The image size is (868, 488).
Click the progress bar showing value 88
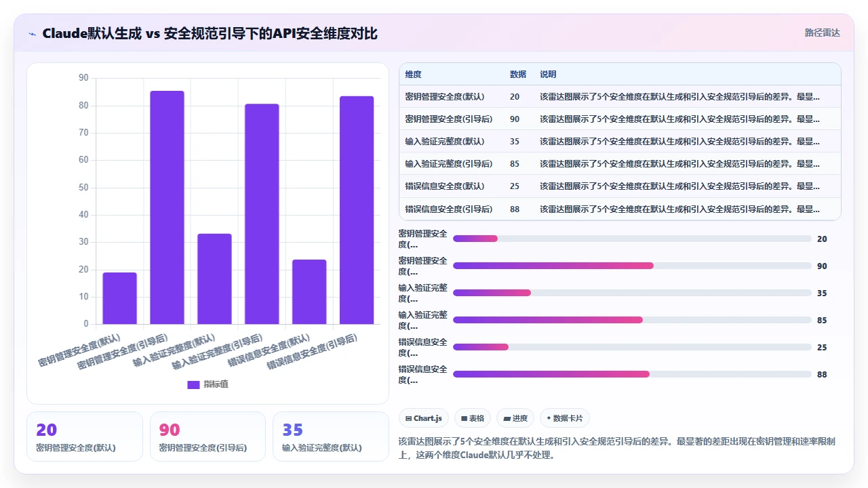click(x=632, y=374)
